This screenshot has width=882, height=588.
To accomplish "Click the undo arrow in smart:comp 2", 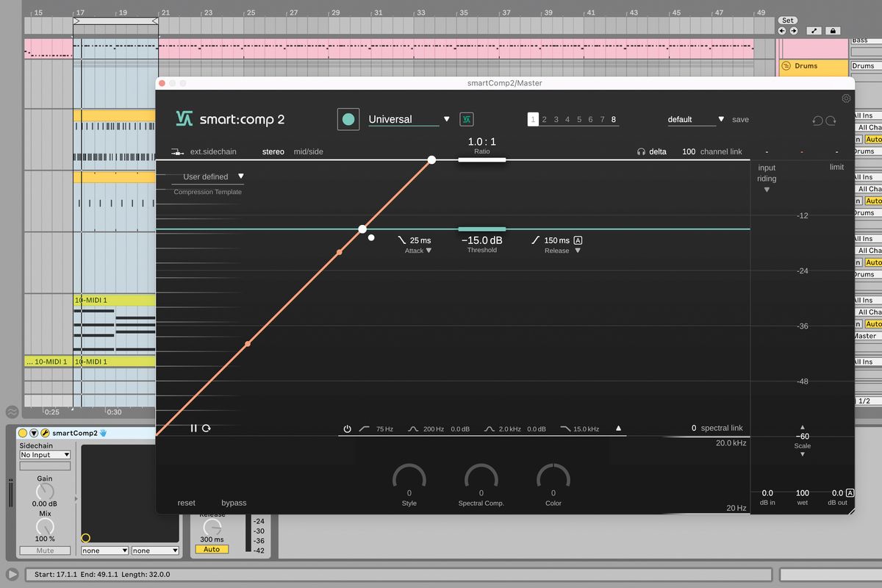I will pos(819,119).
